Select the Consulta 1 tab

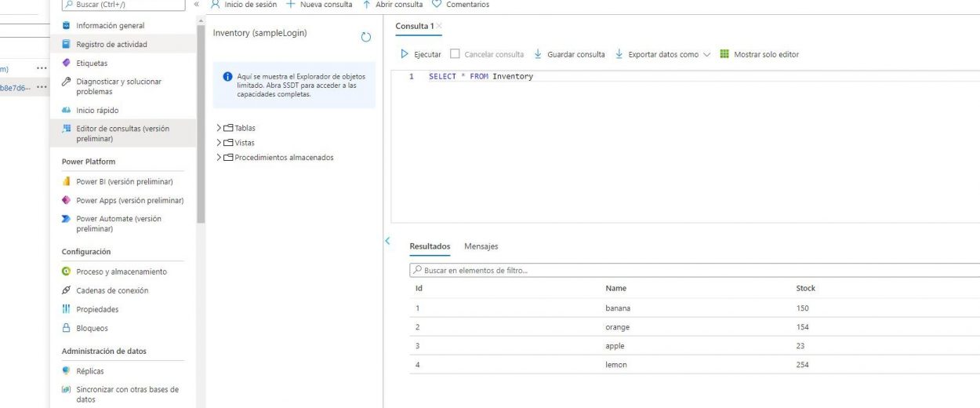tap(414, 26)
